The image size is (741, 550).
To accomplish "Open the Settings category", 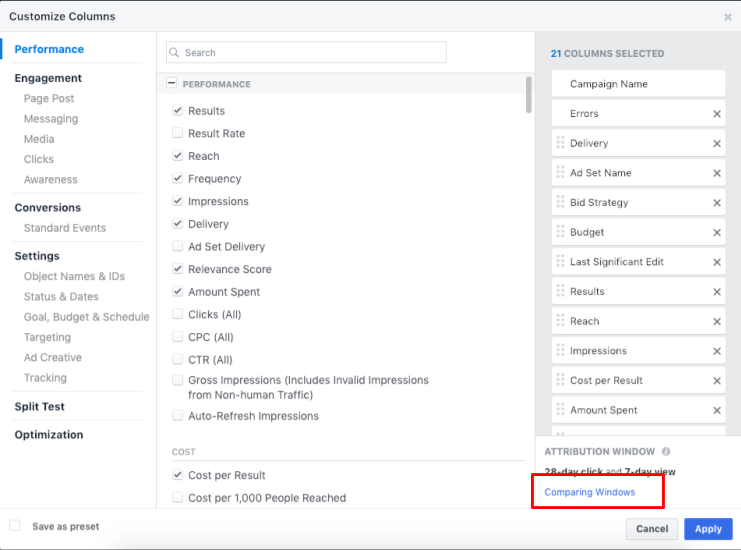I will [37, 256].
